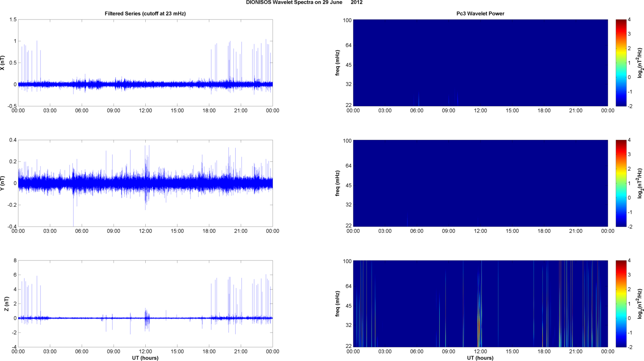644x361 pixels.
Task: Click the 8 tick on Z (nT) axis
Action: [15, 260]
